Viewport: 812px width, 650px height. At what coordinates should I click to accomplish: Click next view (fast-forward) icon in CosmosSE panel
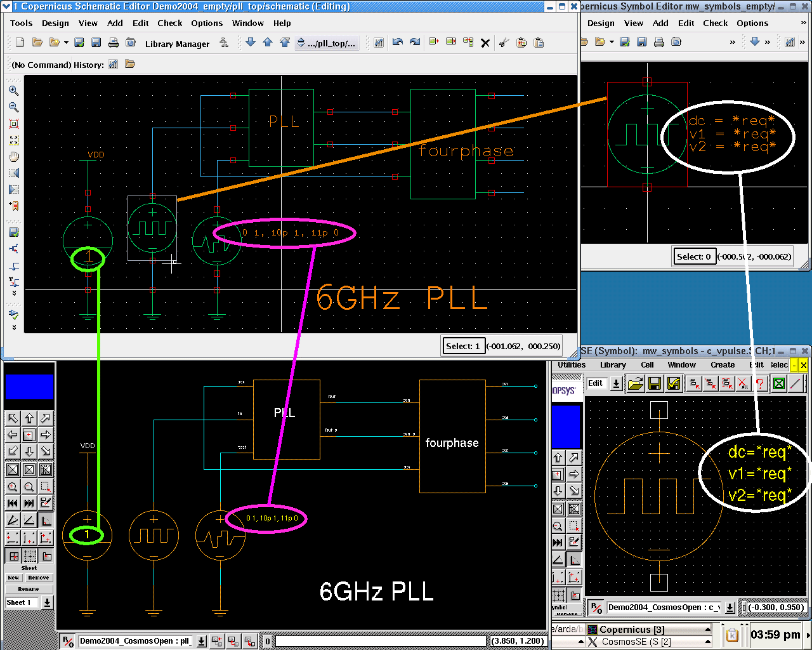[29, 503]
